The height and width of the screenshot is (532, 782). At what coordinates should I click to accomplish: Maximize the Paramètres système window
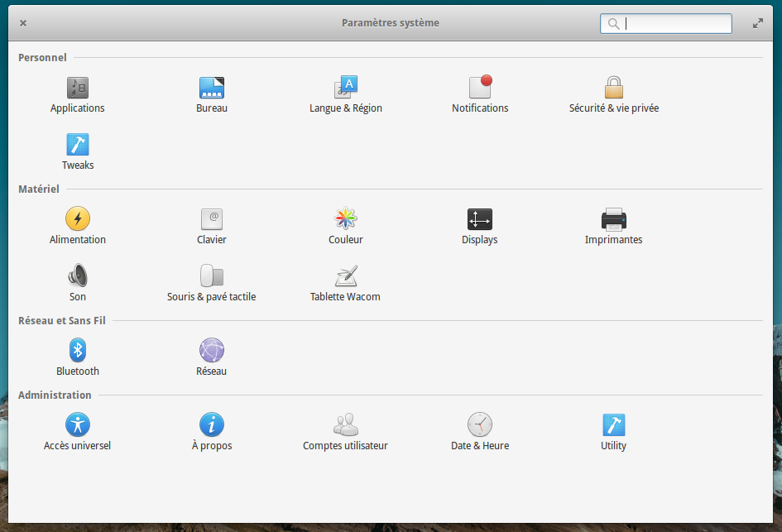click(757, 23)
